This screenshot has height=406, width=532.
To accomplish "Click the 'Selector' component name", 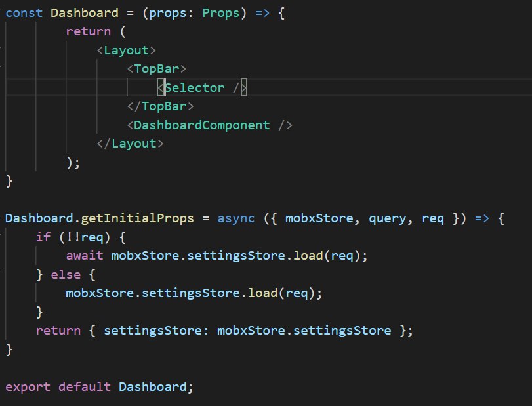I will pos(194,88).
